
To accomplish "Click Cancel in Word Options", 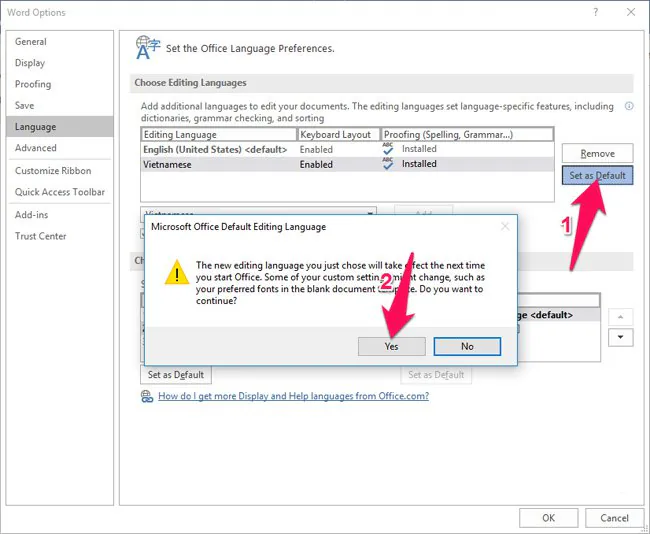I will pyautogui.click(x=614, y=518).
